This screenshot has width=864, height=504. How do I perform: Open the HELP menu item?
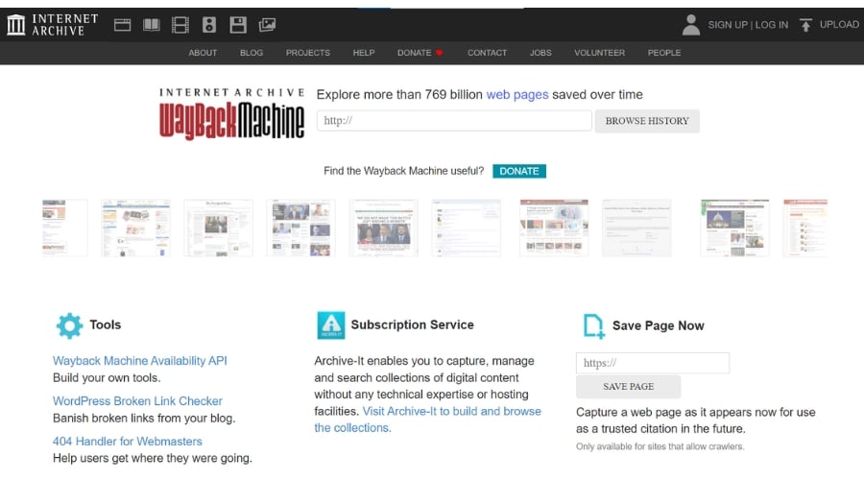click(x=364, y=53)
